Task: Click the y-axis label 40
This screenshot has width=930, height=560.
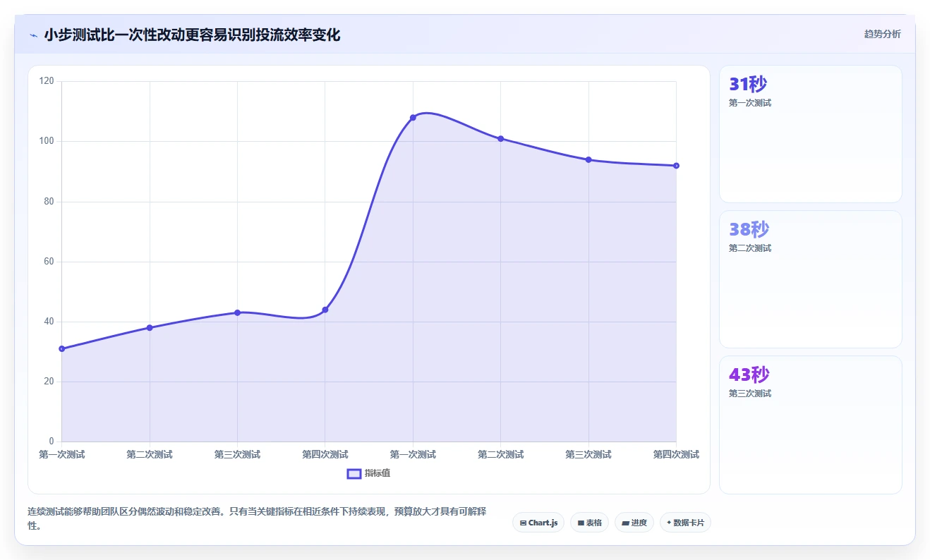Action: (49, 322)
